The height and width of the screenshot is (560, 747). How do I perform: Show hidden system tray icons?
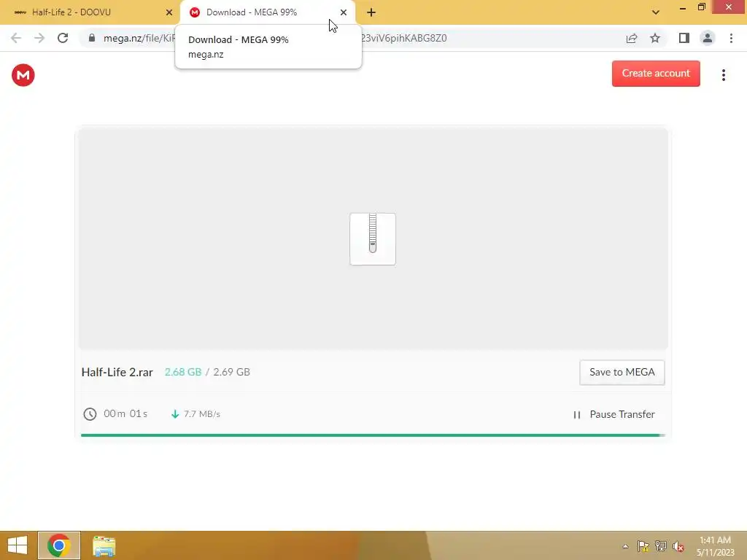coord(625,546)
